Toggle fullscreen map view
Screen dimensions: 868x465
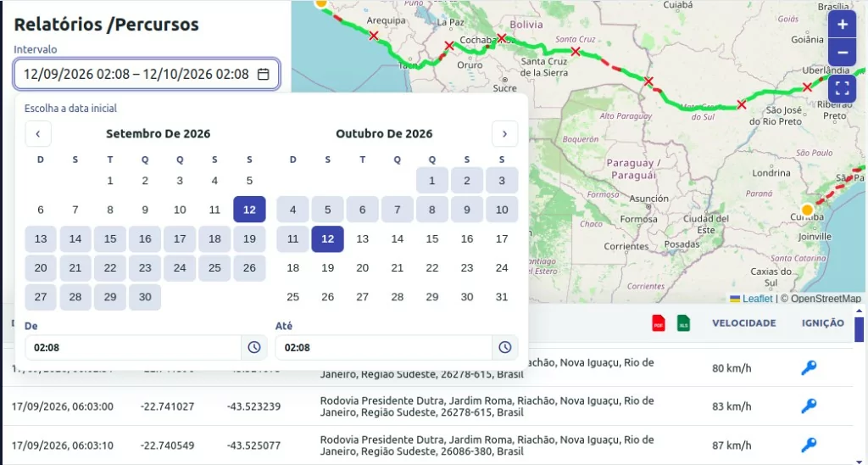click(843, 89)
